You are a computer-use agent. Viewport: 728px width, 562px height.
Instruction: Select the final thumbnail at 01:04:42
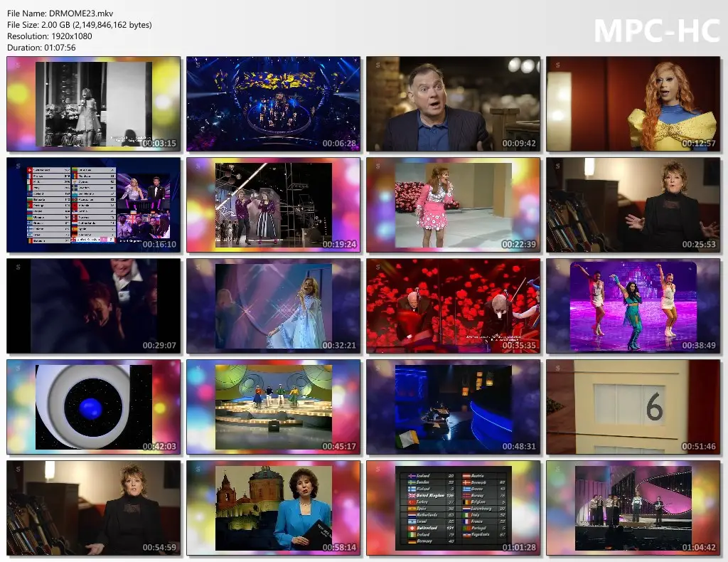point(633,508)
